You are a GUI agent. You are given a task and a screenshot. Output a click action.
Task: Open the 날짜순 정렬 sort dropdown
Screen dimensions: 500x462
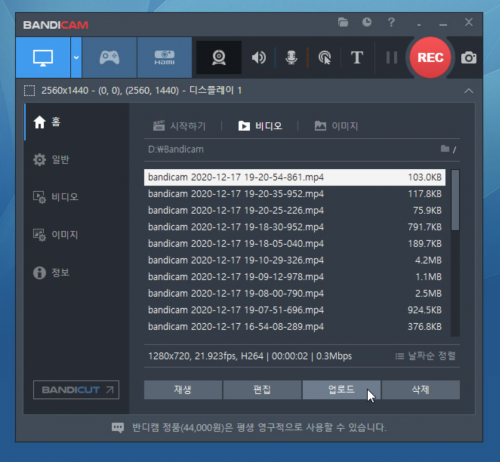click(x=425, y=356)
